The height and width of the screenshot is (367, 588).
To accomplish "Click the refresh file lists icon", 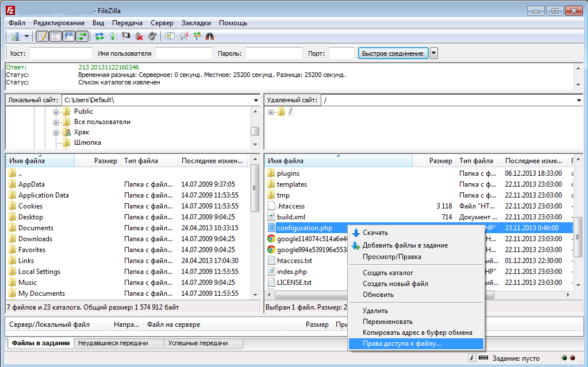I will pyautogui.click(x=100, y=36).
